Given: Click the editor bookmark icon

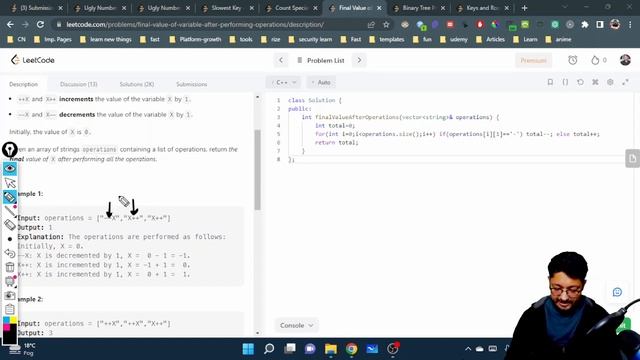Looking at the screenshot, I should [550, 82].
